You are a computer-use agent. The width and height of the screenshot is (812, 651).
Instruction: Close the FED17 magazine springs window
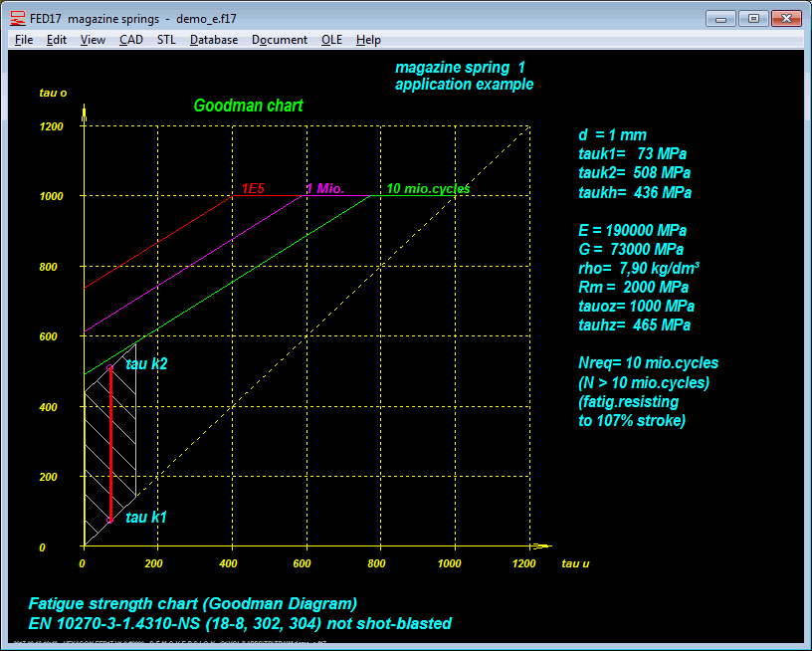pyautogui.click(x=786, y=18)
